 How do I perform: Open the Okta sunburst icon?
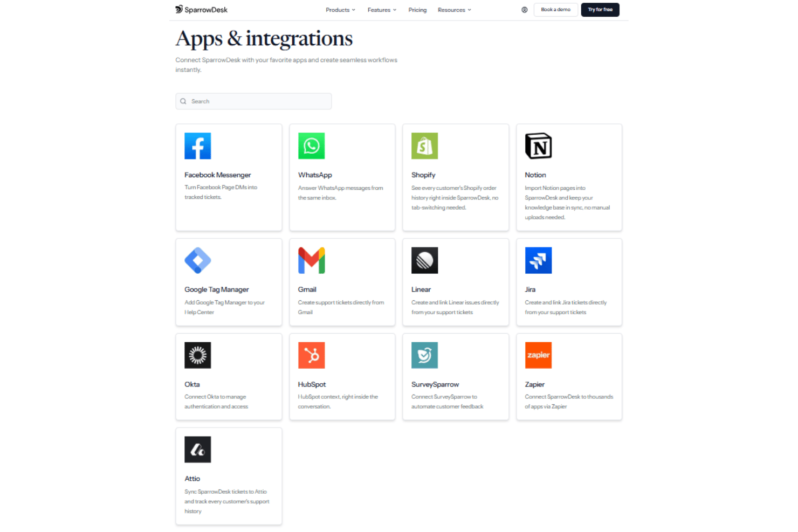[198, 355]
